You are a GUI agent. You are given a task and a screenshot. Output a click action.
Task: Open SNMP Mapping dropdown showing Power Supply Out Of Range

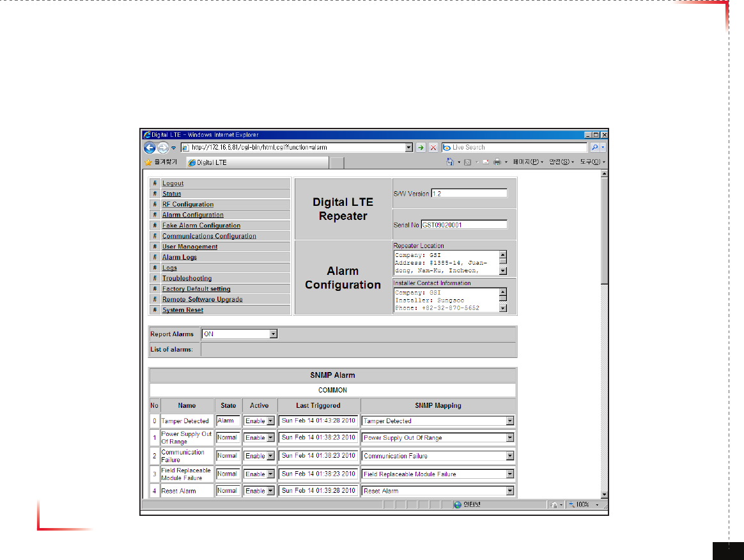[509, 437]
